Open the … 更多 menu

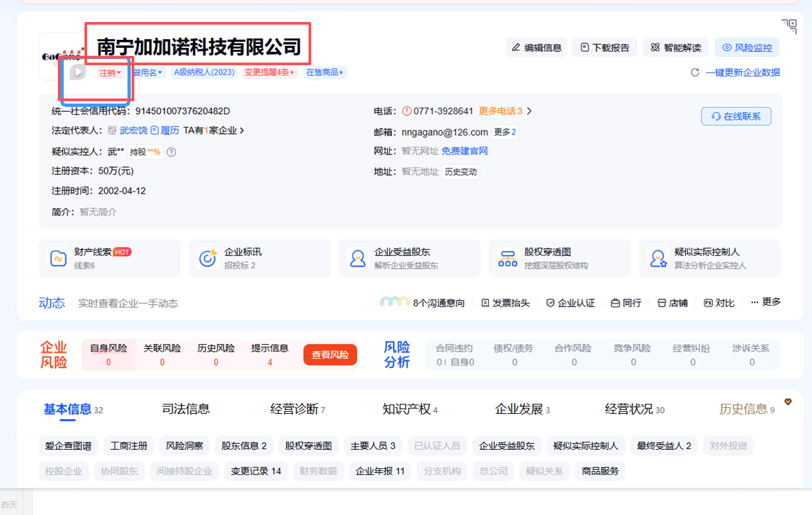point(765,302)
